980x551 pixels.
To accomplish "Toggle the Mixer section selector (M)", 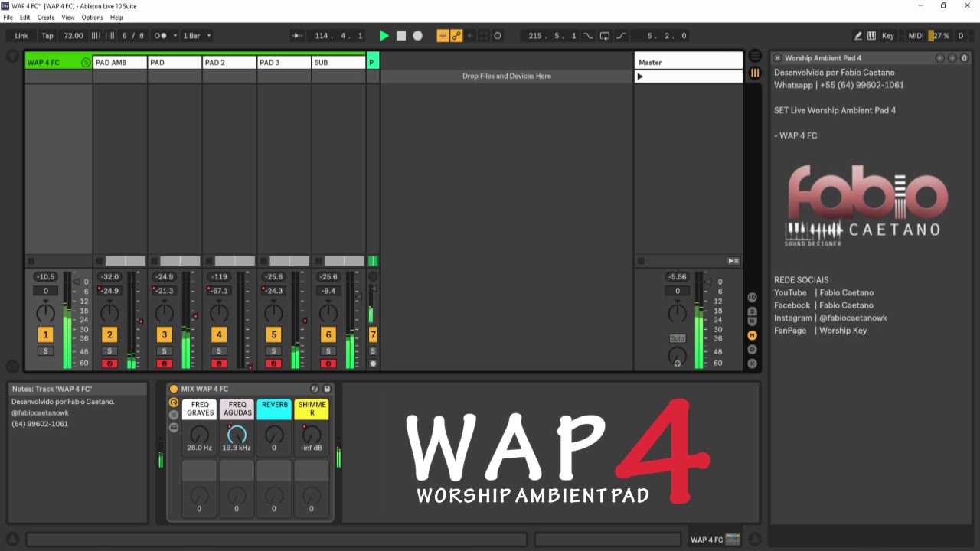I will coord(753,335).
